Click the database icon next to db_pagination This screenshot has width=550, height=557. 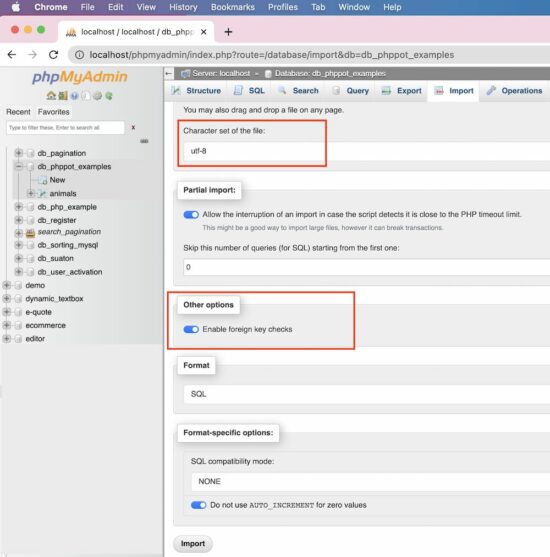click(31, 153)
